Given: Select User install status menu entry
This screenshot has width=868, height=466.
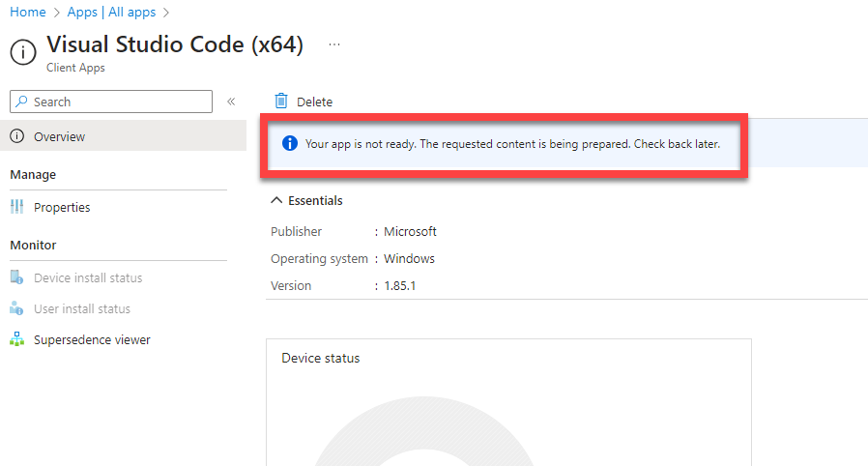Looking at the screenshot, I should [x=82, y=308].
